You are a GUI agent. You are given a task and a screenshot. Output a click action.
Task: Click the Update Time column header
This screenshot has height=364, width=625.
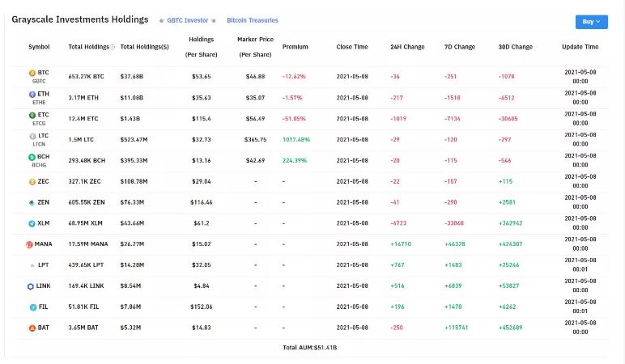580,47
